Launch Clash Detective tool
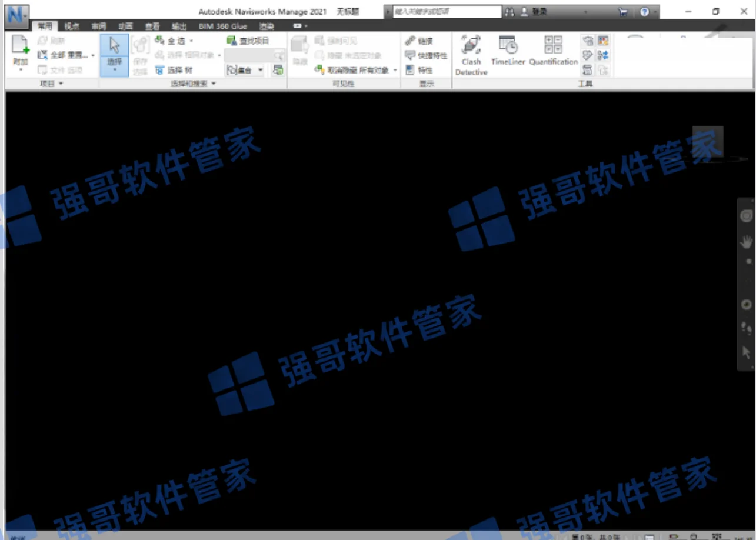 [x=471, y=55]
